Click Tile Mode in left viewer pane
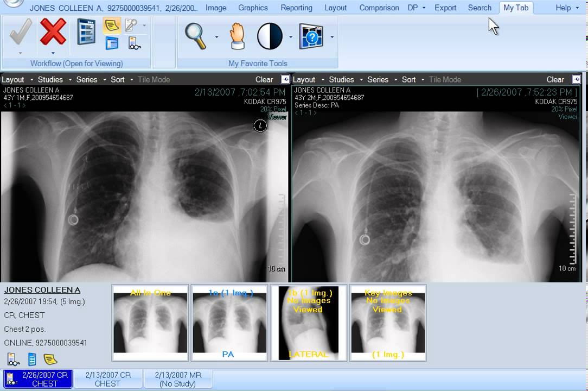The height and width of the screenshot is (391, 588). tap(154, 80)
